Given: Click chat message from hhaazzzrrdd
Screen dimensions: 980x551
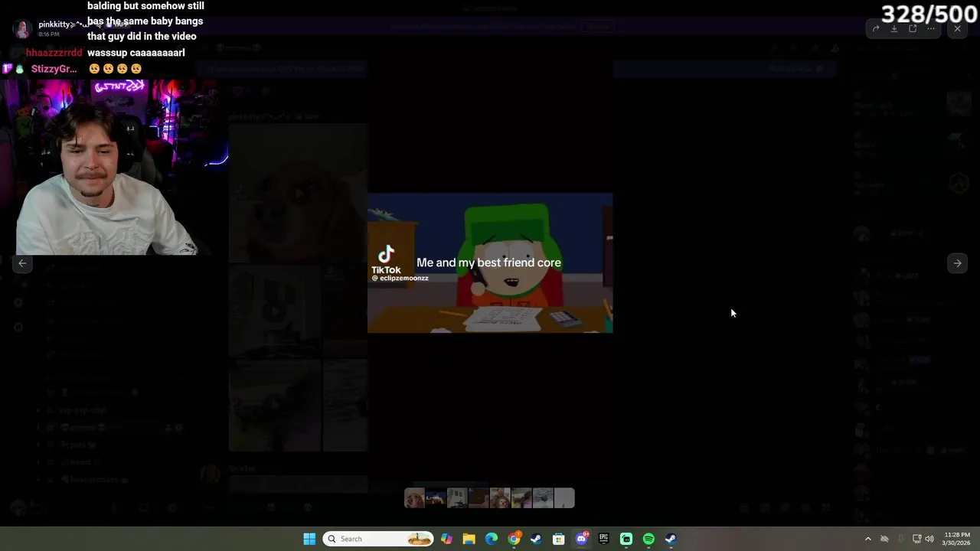Looking at the screenshot, I should 136,53.
